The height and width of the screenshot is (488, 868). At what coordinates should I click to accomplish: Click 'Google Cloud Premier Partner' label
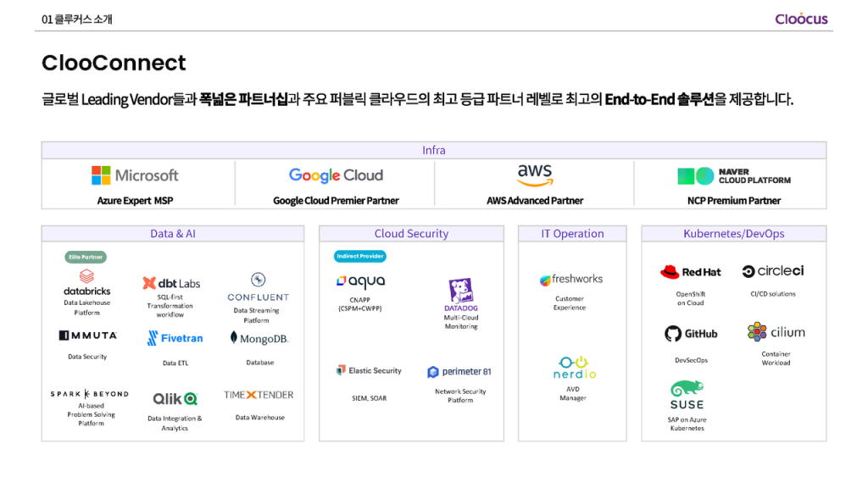click(x=336, y=200)
